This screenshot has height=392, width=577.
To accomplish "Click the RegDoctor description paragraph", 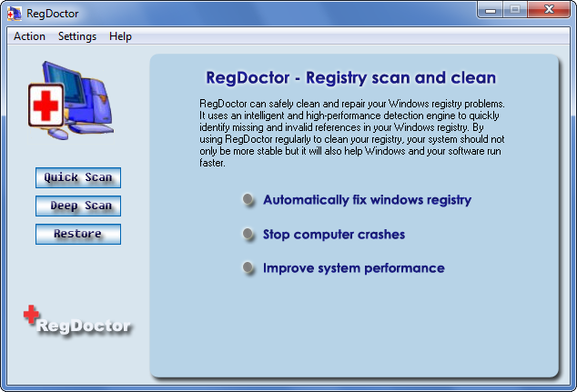I will tap(352, 133).
